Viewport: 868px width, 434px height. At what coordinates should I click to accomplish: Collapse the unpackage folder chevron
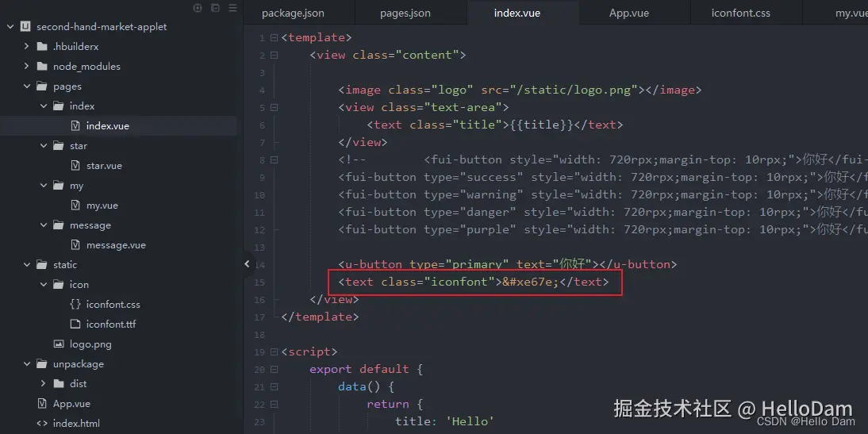(26, 363)
